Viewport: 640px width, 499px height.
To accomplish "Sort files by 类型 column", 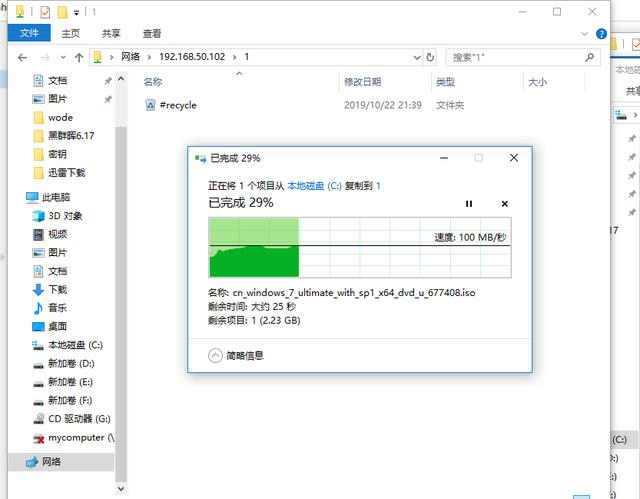I will pos(445,82).
